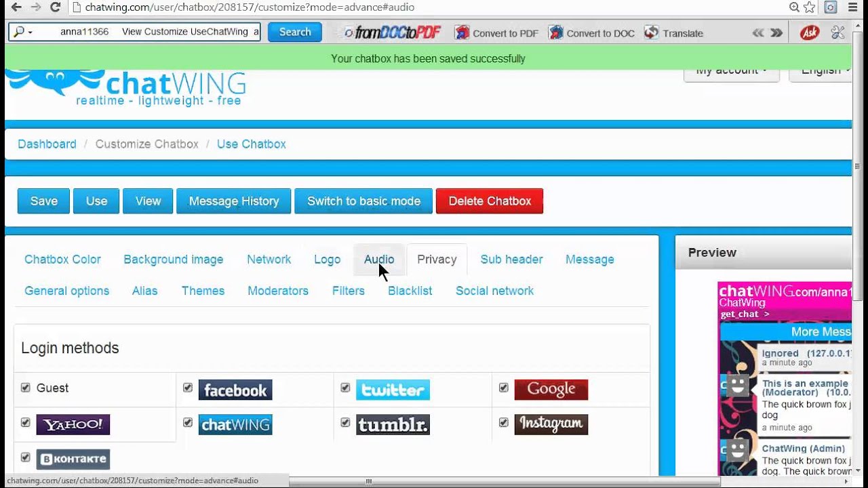Reload the page with the refresh icon

tap(56, 7)
